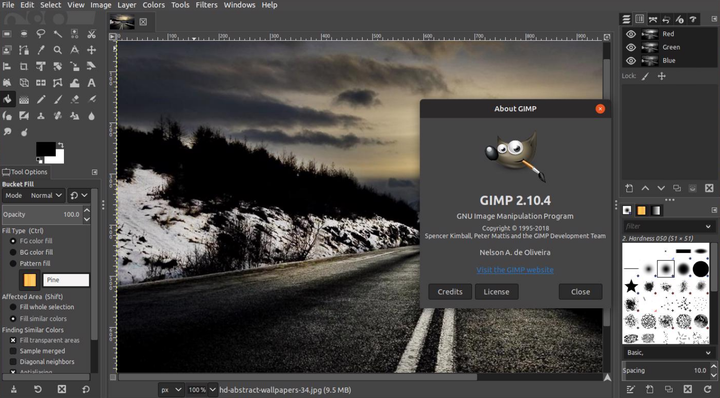Screen dimensions: 720x398
Task: Select the Rectangle Select tool
Action: 7,34
